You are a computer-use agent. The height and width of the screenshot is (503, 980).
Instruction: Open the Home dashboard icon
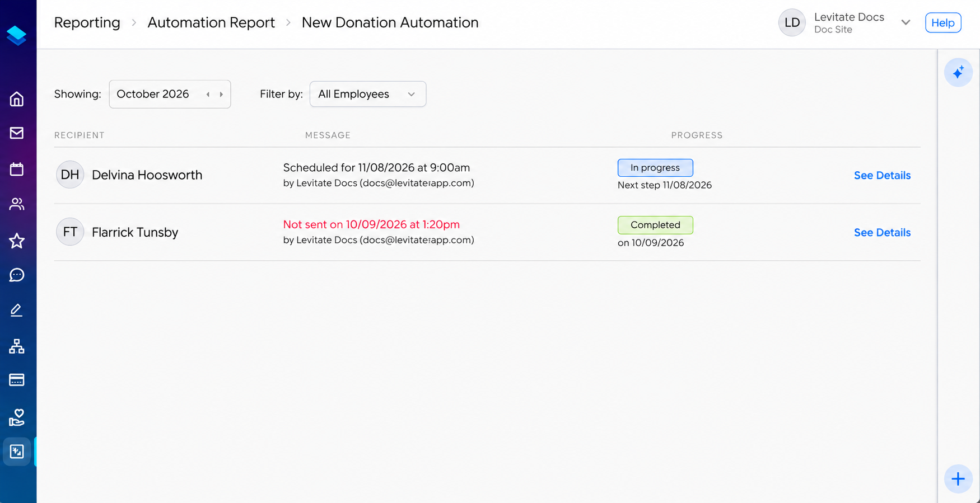(x=17, y=99)
